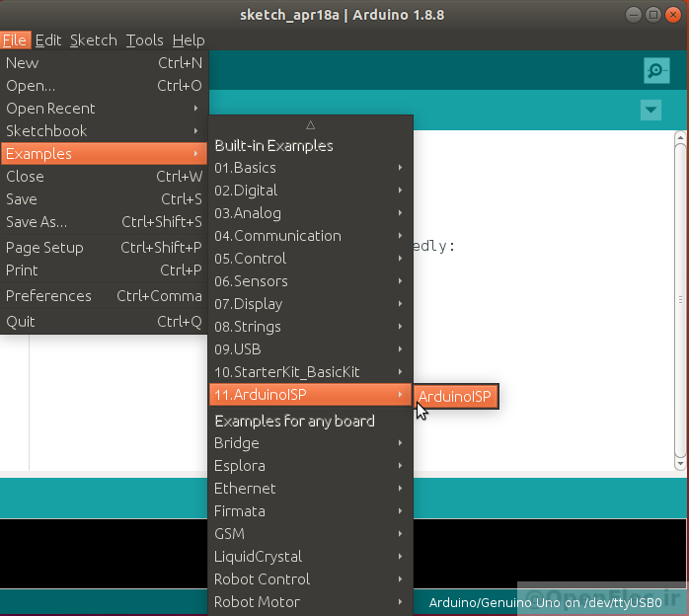Click Save in the File menu
The width and height of the screenshot is (689, 616).
105,199
